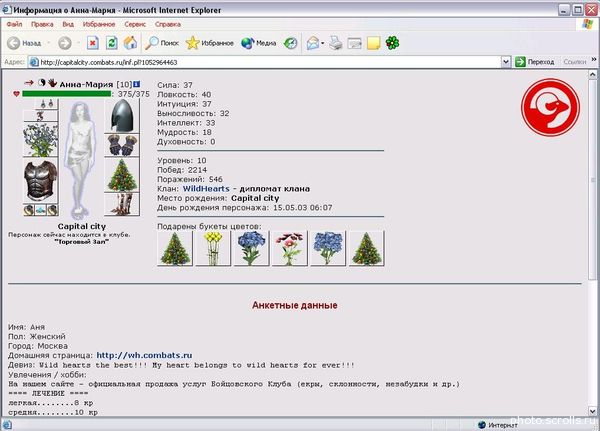Expand the Ссылки links chevron
The image size is (600, 431).
click(593, 59)
